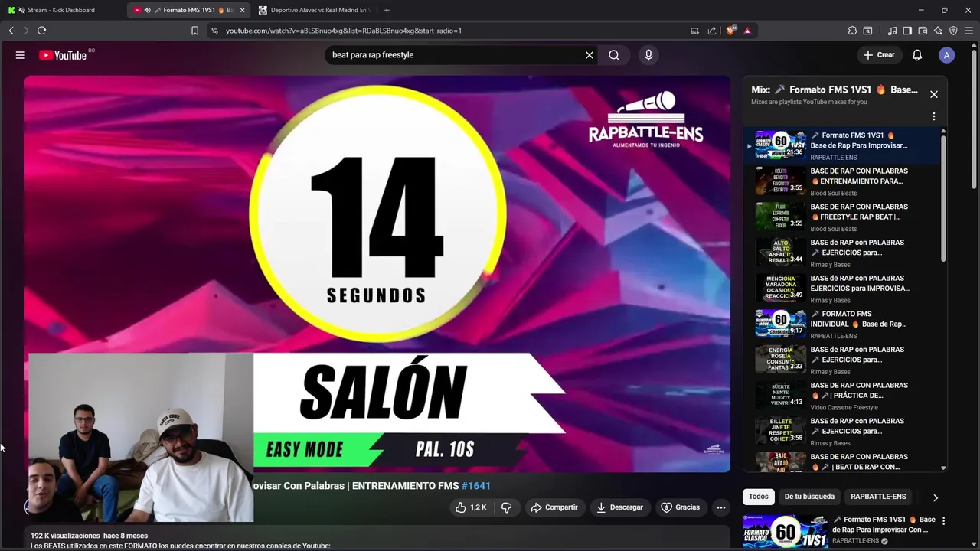The width and height of the screenshot is (980, 551).
Task: Open more actions ellipsis under the video
Action: 720,507
